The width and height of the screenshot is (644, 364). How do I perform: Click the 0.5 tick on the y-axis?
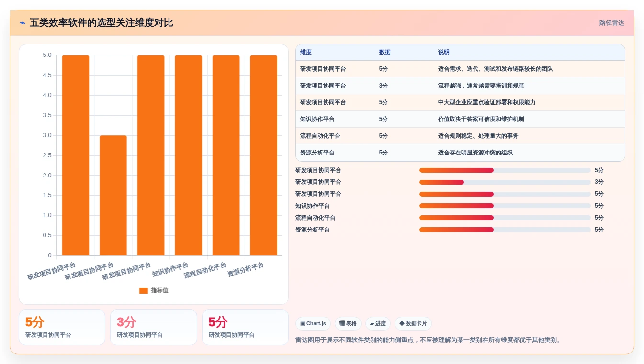(x=47, y=235)
